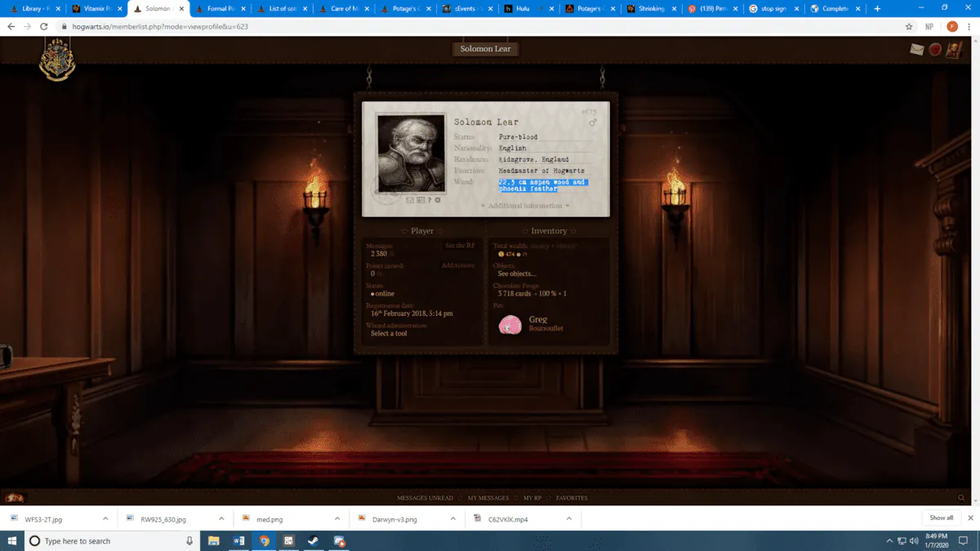The height and width of the screenshot is (551, 980).
Task: Open the Windows Start menu
Action: [12, 540]
